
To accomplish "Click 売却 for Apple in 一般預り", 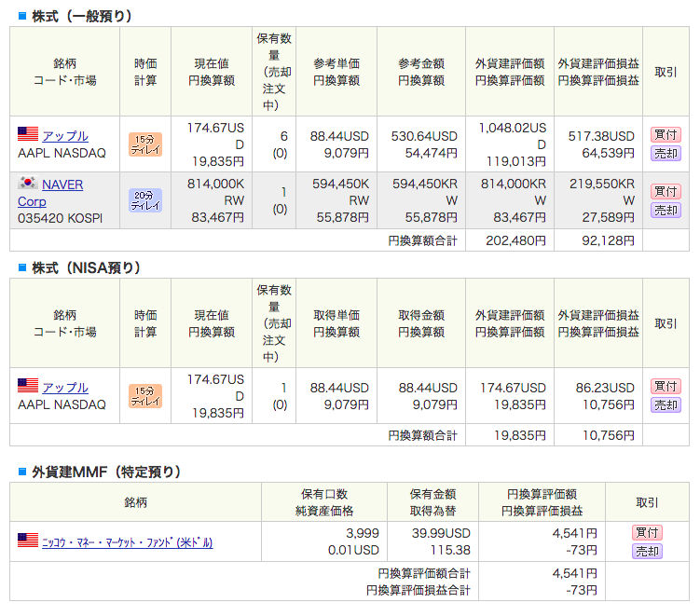I will [x=666, y=154].
